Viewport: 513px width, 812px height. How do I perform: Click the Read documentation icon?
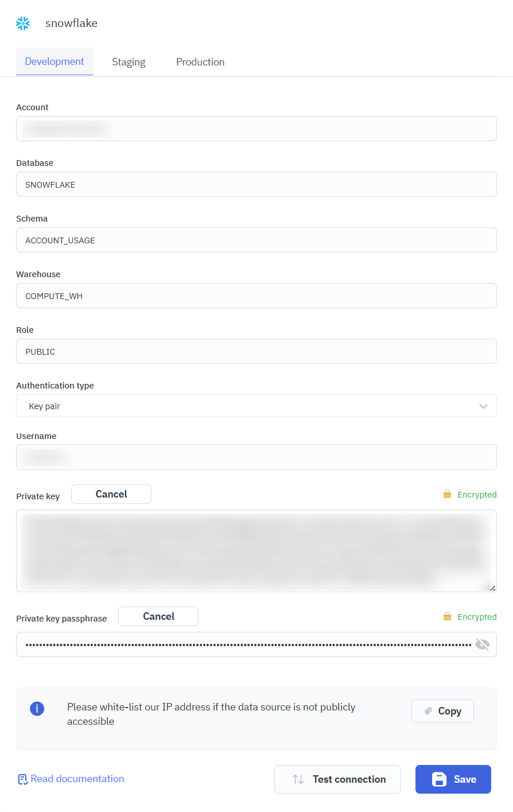tap(22, 779)
